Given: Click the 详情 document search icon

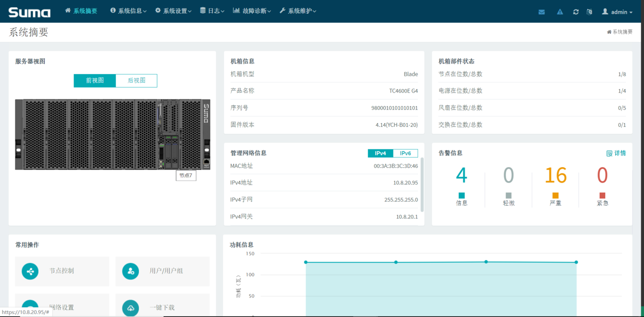Looking at the screenshot, I should pos(609,153).
